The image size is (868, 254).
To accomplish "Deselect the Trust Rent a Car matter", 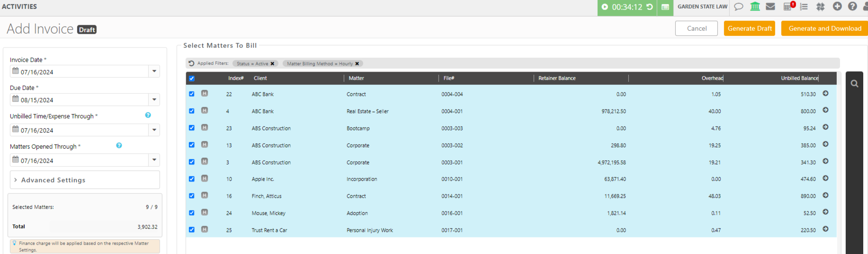I will [192, 230].
